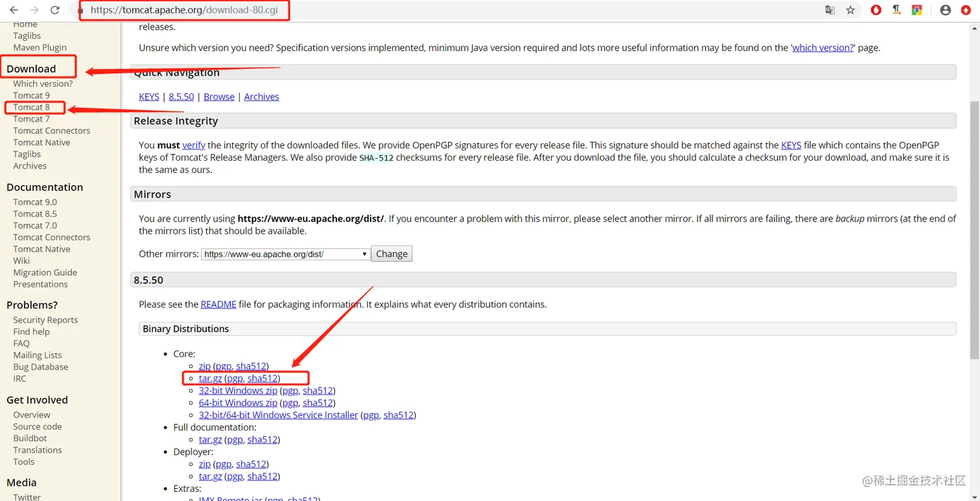Open the KEYS link under Quick Navigation
Viewport: 980px width, 501px height.
click(x=149, y=97)
